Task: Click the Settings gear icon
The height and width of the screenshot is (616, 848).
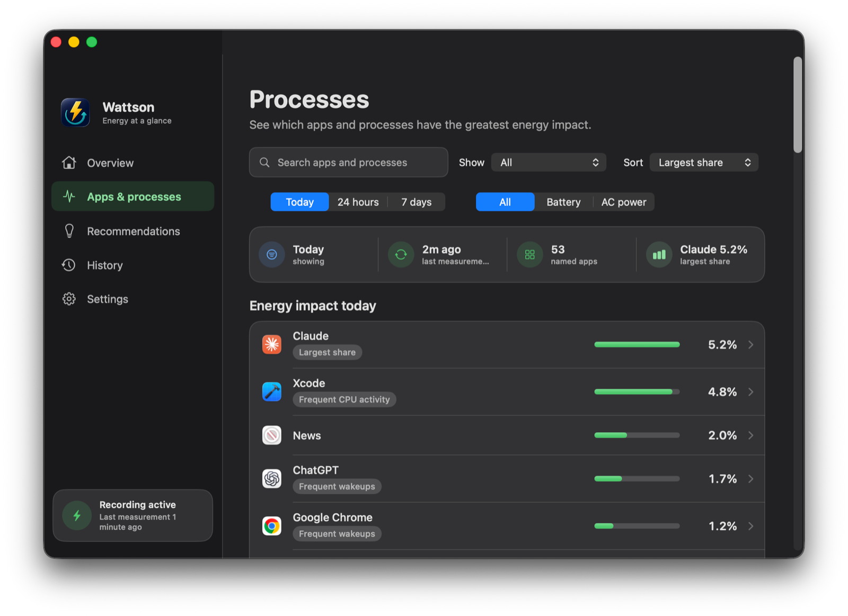Action: 69,299
